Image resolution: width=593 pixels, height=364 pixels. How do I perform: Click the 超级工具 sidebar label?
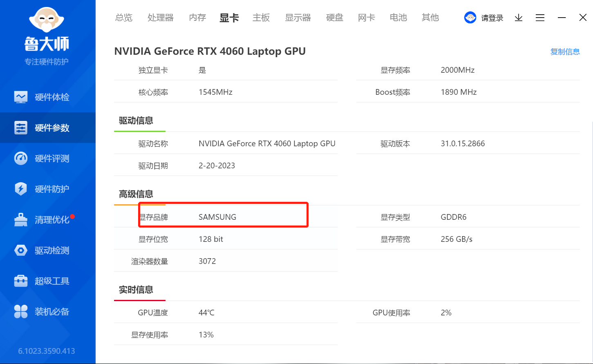coord(52,281)
